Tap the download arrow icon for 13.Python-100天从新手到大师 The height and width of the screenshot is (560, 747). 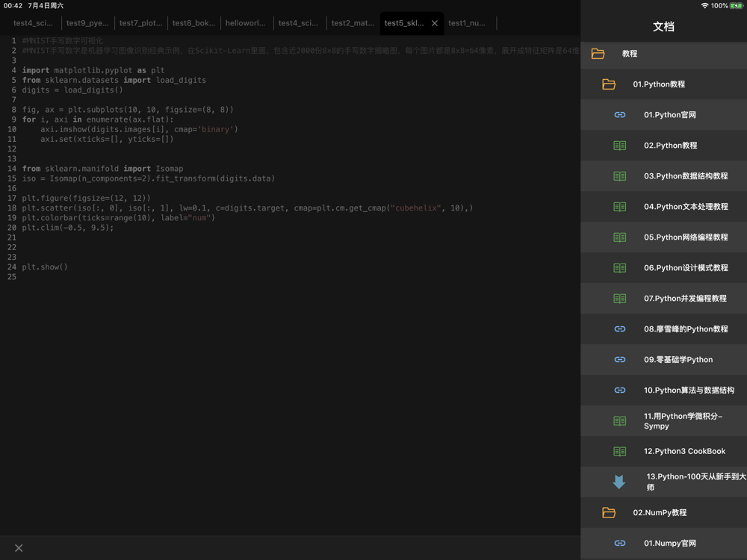[x=619, y=482]
